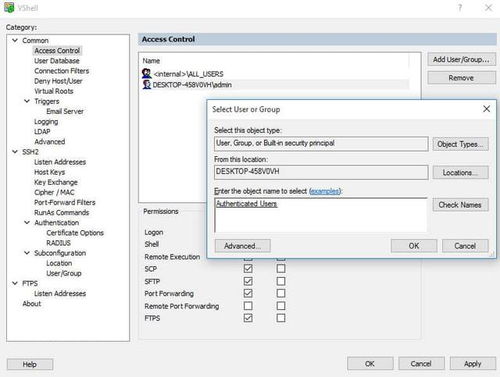The image size is (500, 377).
Task: Collapse the Triggers tree branch
Action: tap(27, 101)
